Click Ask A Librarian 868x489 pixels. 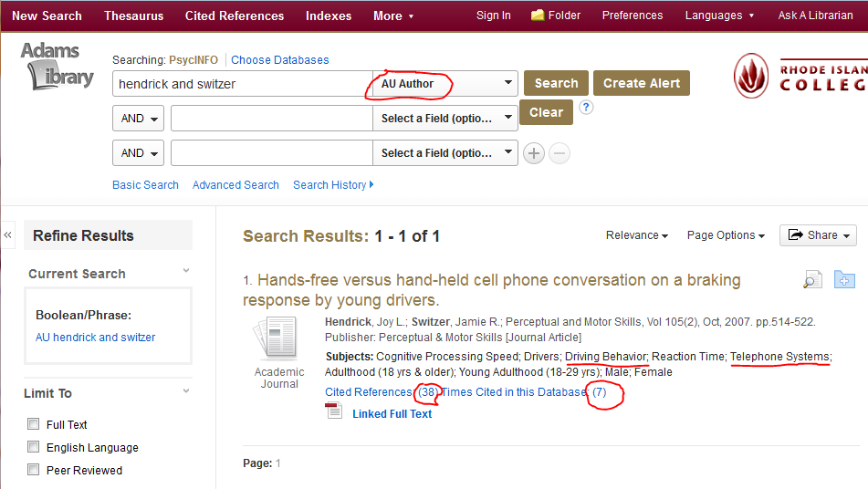click(x=815, y=16)
